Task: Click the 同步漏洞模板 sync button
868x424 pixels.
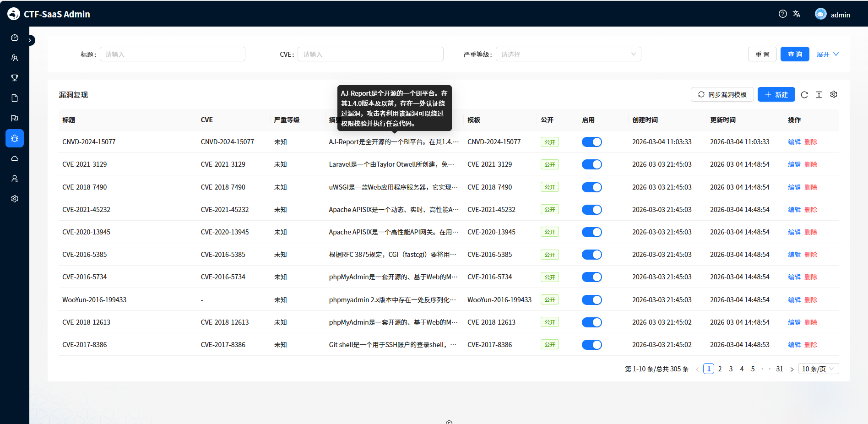Action: coord(722,95)
